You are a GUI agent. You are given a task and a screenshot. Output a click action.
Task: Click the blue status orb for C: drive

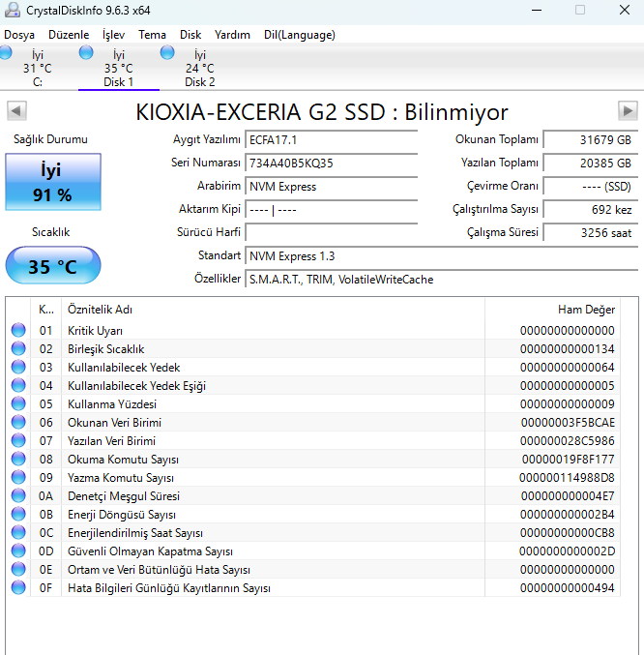point(6,52)
